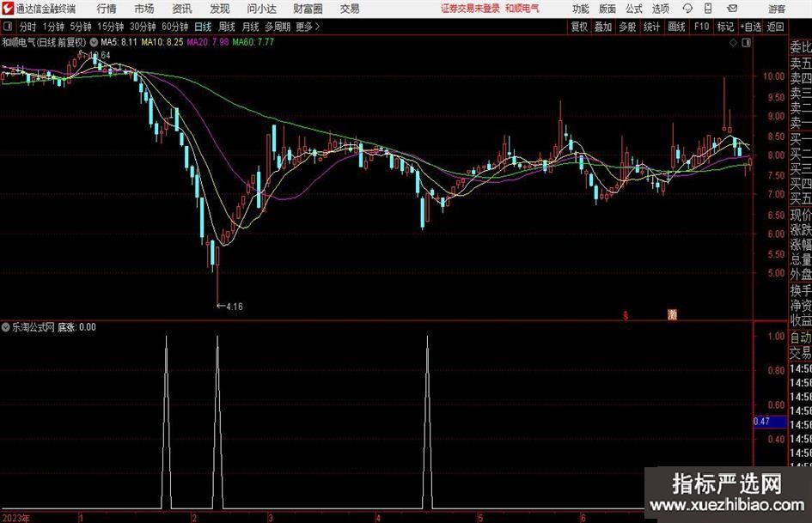Click the 统计 statistics toolbar button
812x523 pixels.
click(x=652, y=27)
